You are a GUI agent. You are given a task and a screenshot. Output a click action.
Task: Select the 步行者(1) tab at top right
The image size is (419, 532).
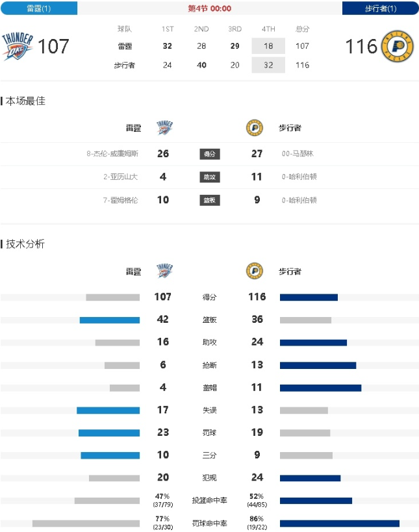coord(380,8)
